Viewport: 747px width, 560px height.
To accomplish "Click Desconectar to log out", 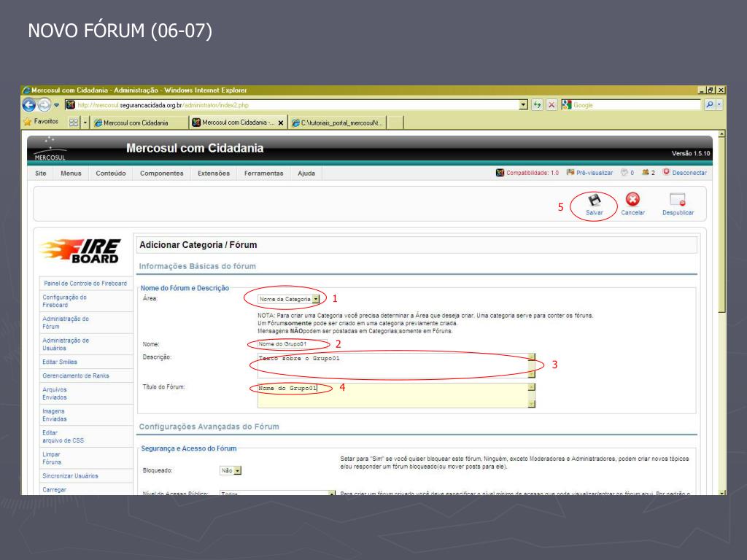I will 684,173.
